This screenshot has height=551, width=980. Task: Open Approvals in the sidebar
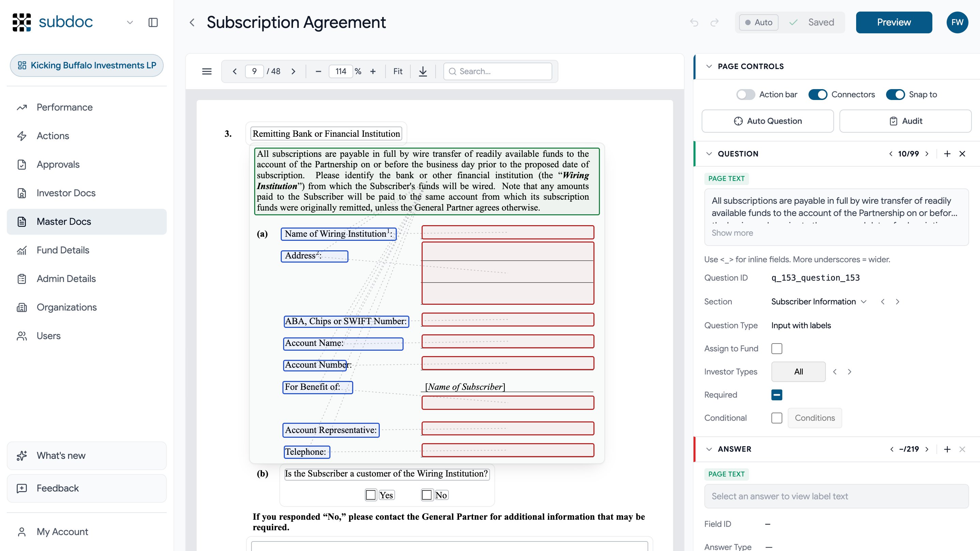(87, 164)
